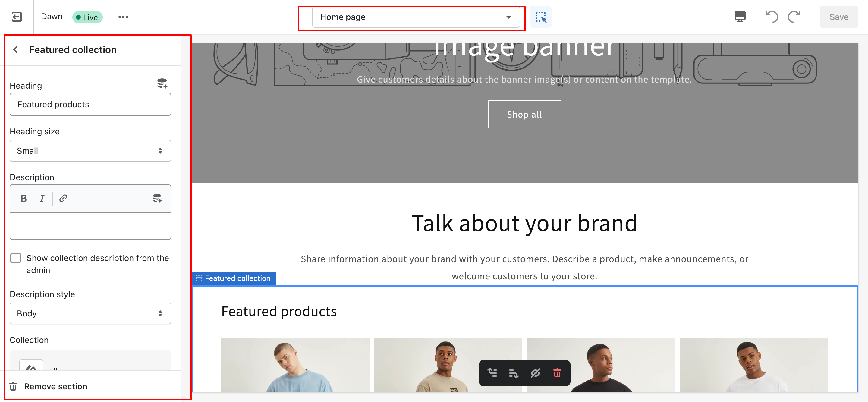Open the Description style dropdown
This screenshot has height=402, width=868.
pos(90,313)
